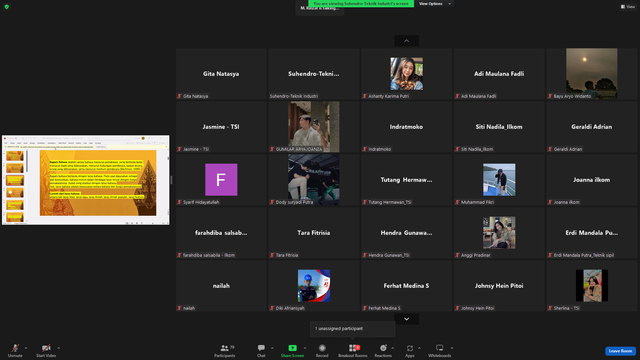Click the View layout button top right
The height and width of the screenshot is (360, 640).
point(628,7)
